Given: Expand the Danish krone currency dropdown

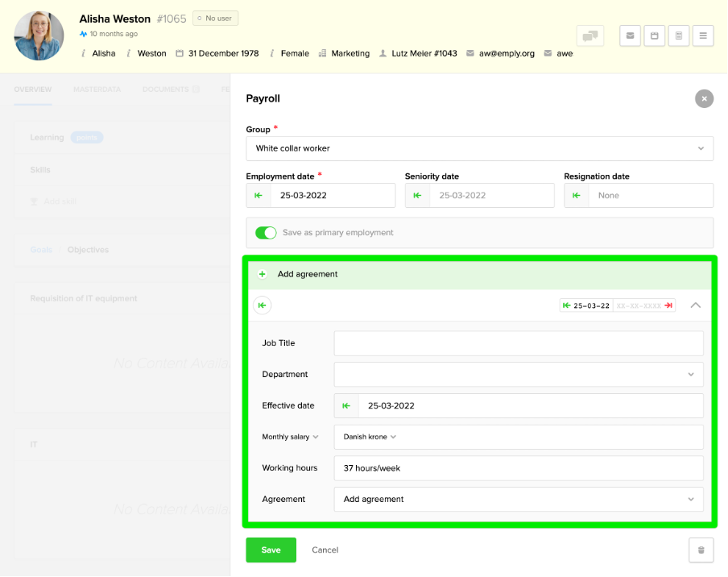Looking at the screenshot, I should (370, 437).
